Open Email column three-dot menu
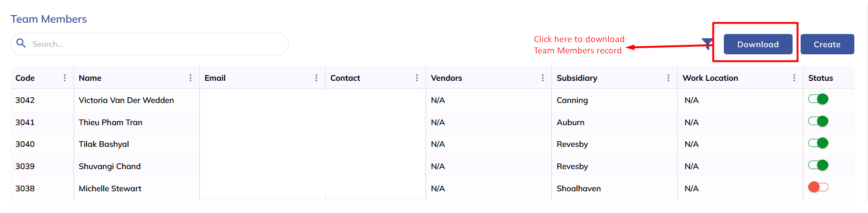This screenshot has height=213, width=868. tap(316, 78)
